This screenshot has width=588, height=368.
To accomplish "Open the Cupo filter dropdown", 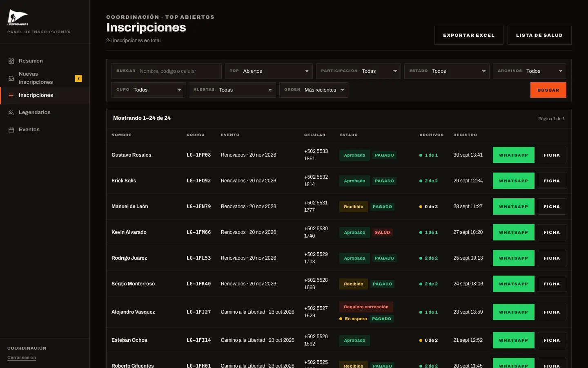I will pyautogui.click(x=148, y=90).
